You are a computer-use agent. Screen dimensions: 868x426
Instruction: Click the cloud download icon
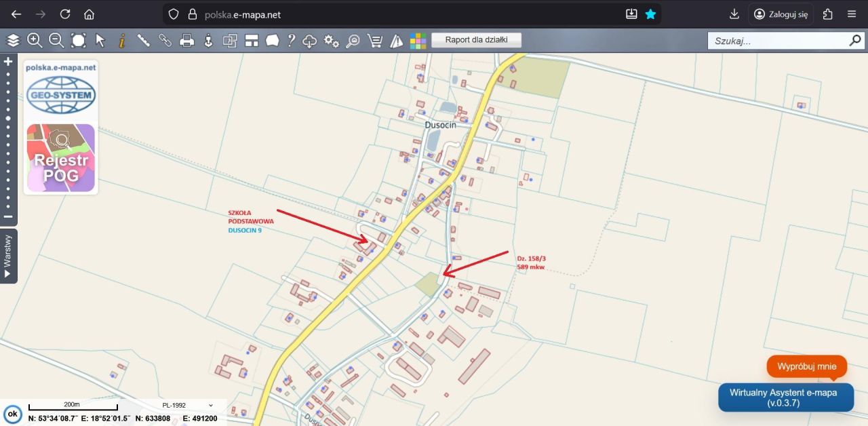tap(309, 41)
